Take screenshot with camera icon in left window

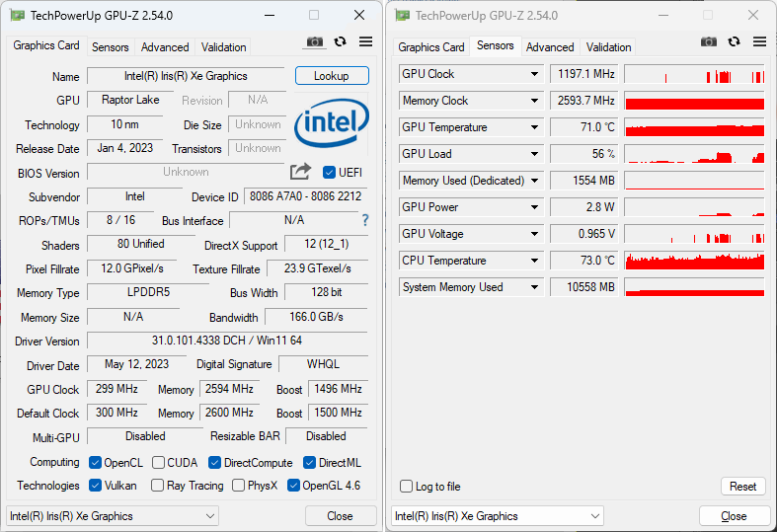click(314, 42)
